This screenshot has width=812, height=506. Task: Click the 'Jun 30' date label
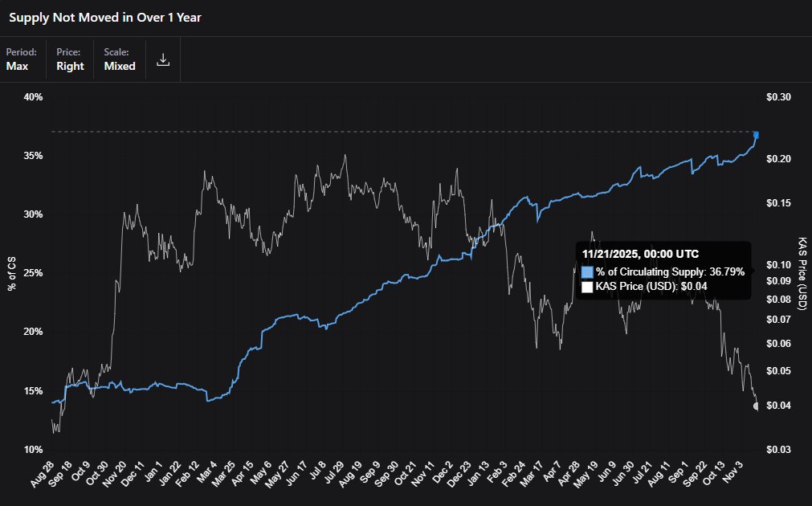point(623,473)
